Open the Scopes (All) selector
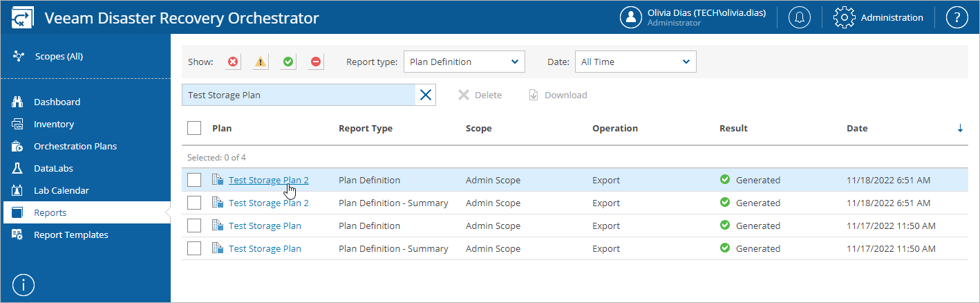 (58, 56)
